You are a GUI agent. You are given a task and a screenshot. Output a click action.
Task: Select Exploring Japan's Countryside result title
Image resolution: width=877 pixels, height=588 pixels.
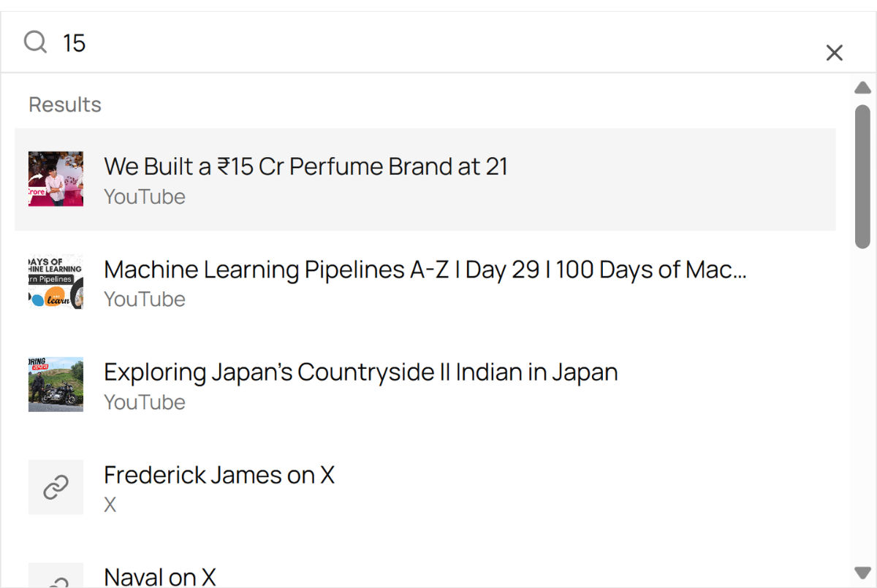pos(361,373)
